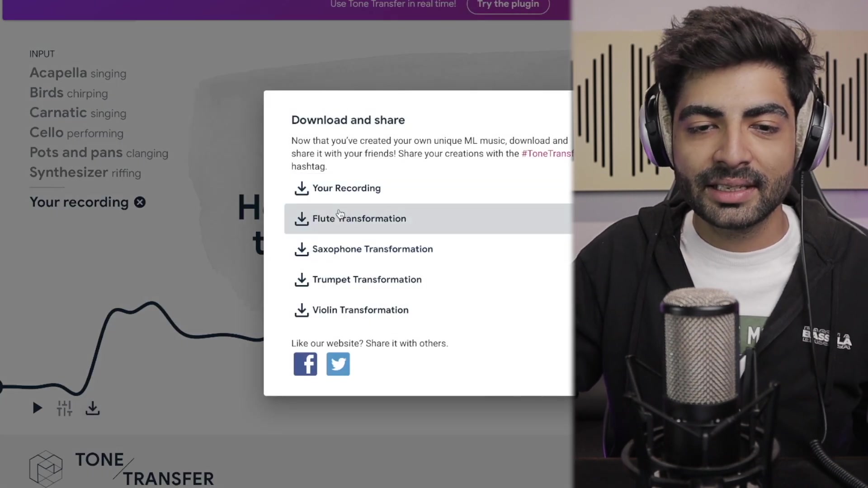This screenshot has height=488, width=868.
Task: Open the mixer settings beside the play button
Action: pos(64,408)
